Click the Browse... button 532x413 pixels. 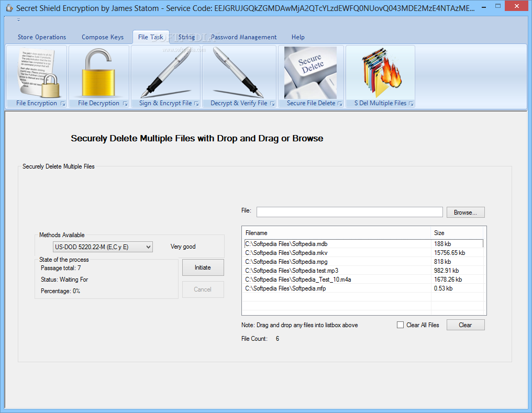pyautogui.click(x=465, y=213)
